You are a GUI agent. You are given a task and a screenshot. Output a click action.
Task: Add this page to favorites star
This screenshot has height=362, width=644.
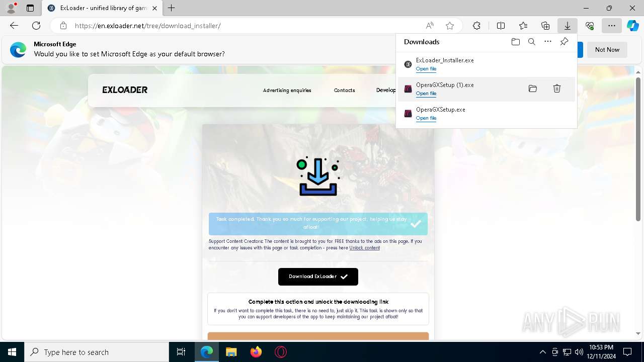450,26
